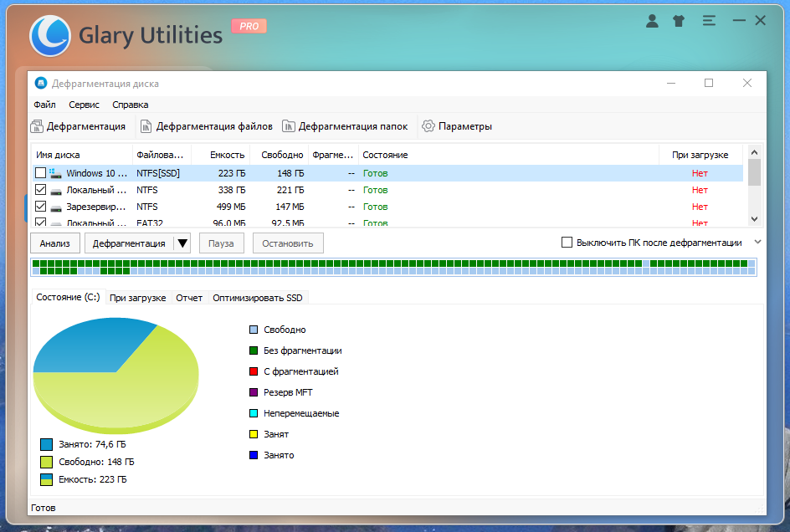Click the Дефрагментация toolbar icon
This screenshot has width=790, height=532.
[37, 126]
